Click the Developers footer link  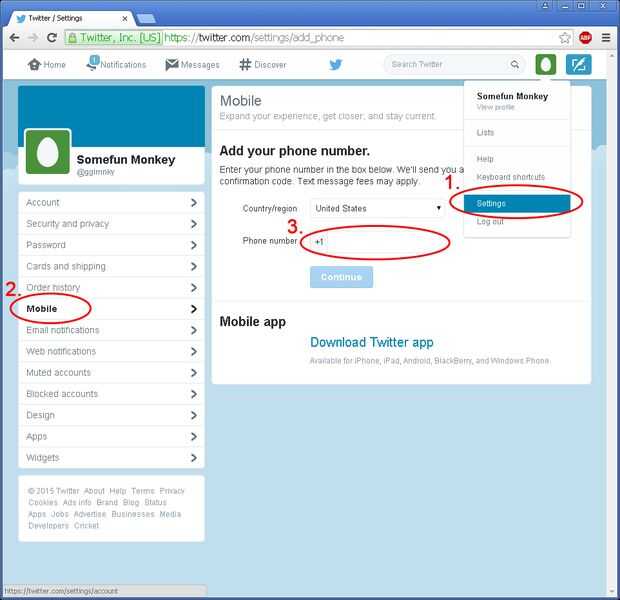tap(49, 526)
